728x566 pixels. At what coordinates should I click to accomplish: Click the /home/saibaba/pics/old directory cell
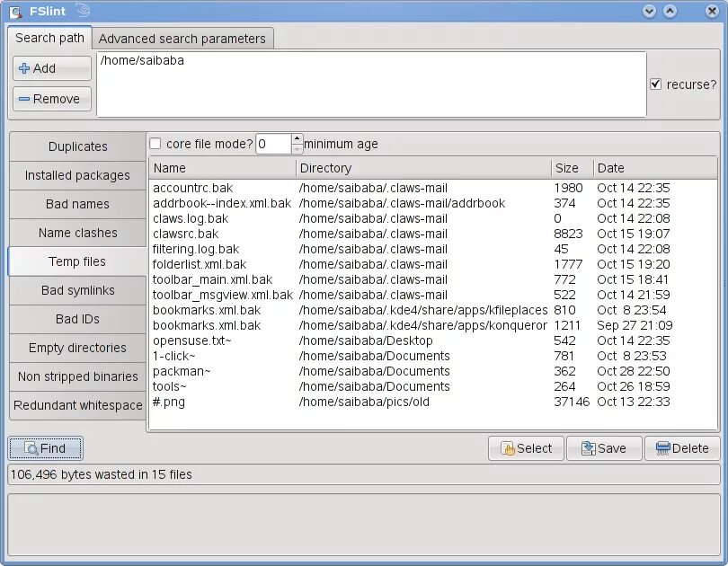tap(364, 402)
